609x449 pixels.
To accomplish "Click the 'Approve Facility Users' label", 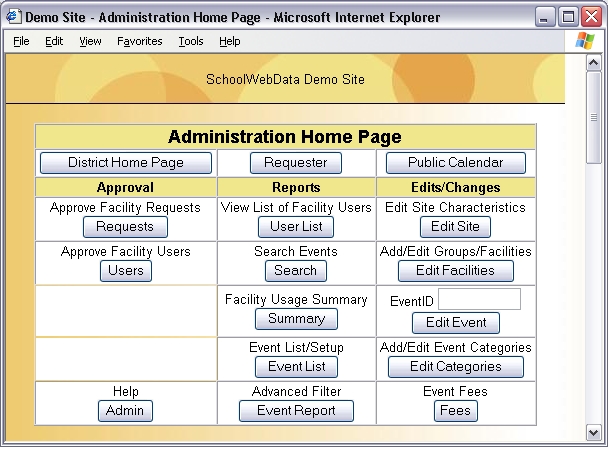I will [126, 252].
